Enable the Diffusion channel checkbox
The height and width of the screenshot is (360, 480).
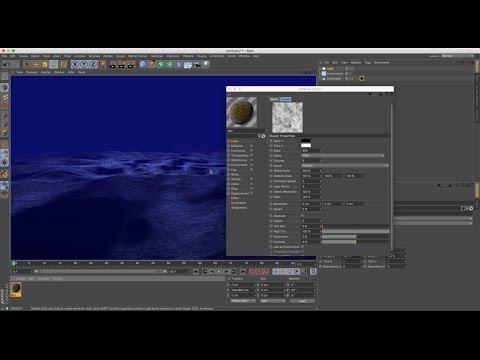(x=251, y=146)
